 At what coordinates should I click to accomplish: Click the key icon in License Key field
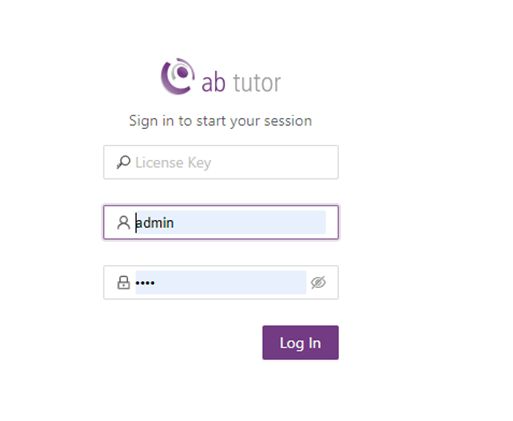123,162
